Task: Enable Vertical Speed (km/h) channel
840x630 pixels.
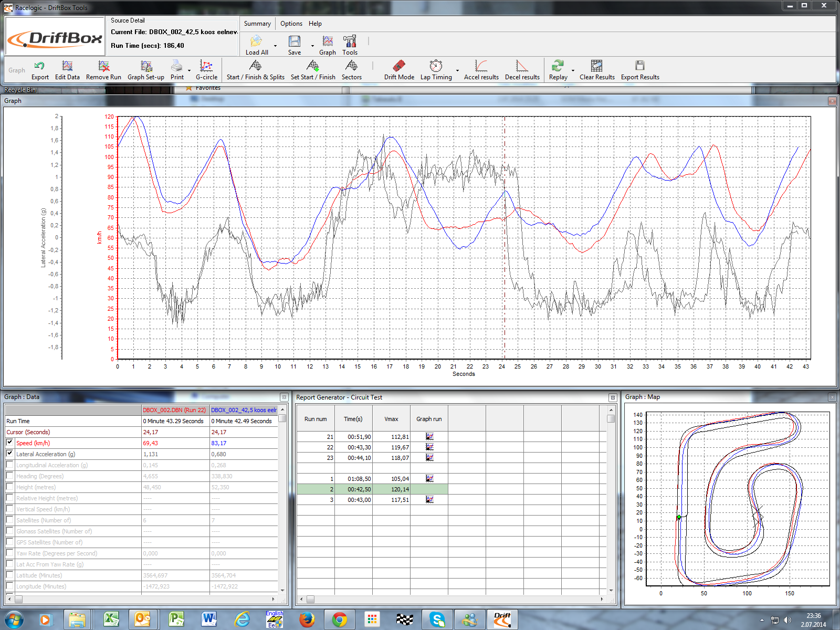Action: click(x=9, y=509)
